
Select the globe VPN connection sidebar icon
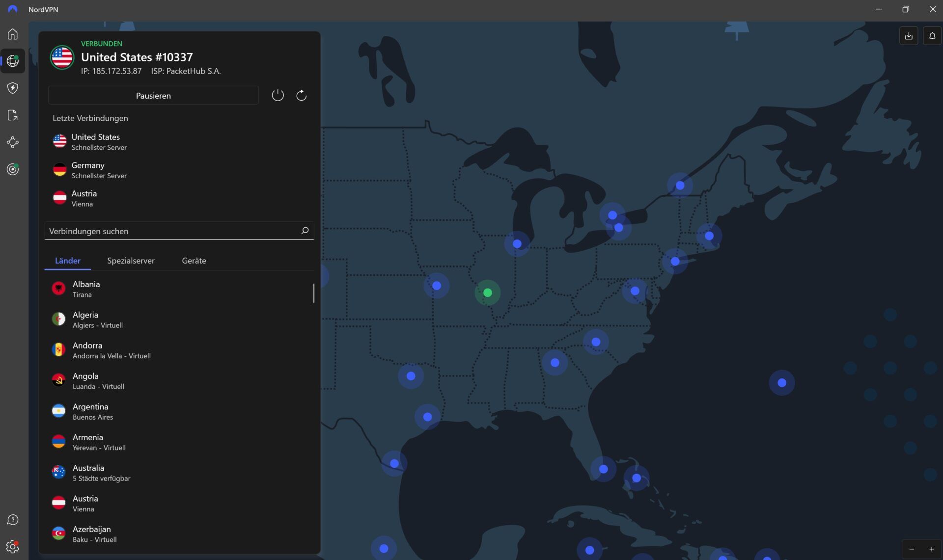(13, 61)
